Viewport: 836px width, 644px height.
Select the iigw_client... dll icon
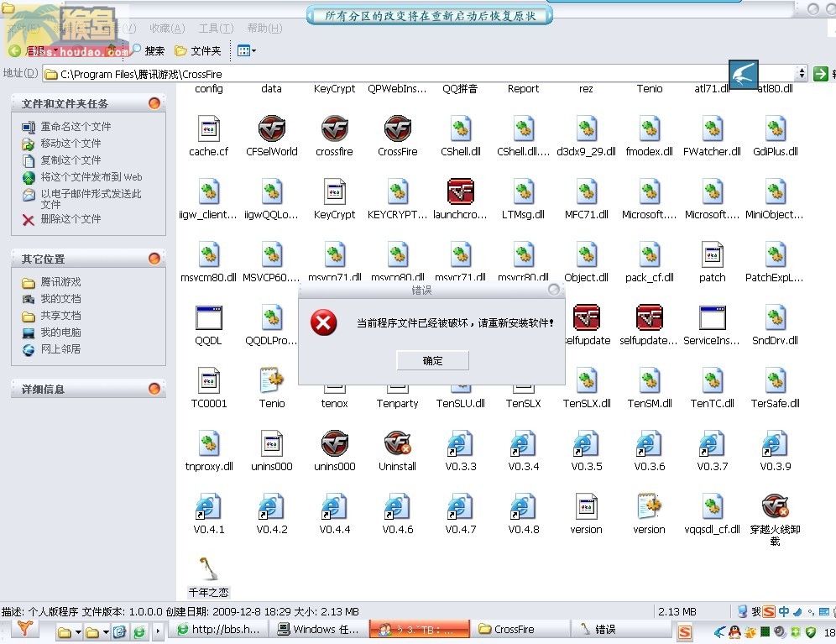point(208,191)
